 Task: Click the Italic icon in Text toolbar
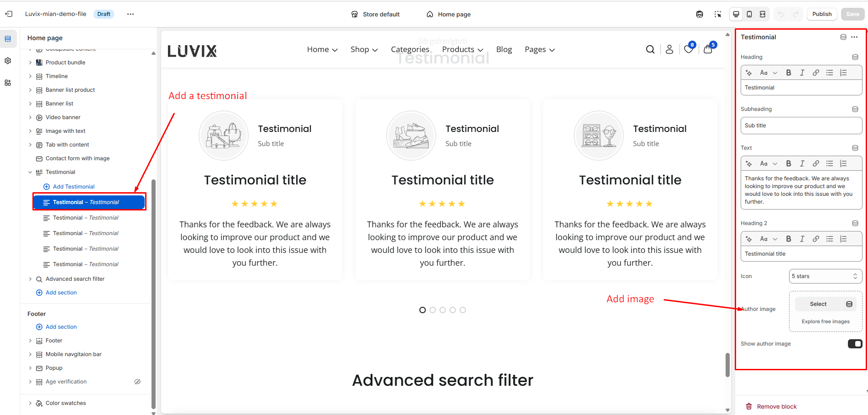tap(802, 163)
